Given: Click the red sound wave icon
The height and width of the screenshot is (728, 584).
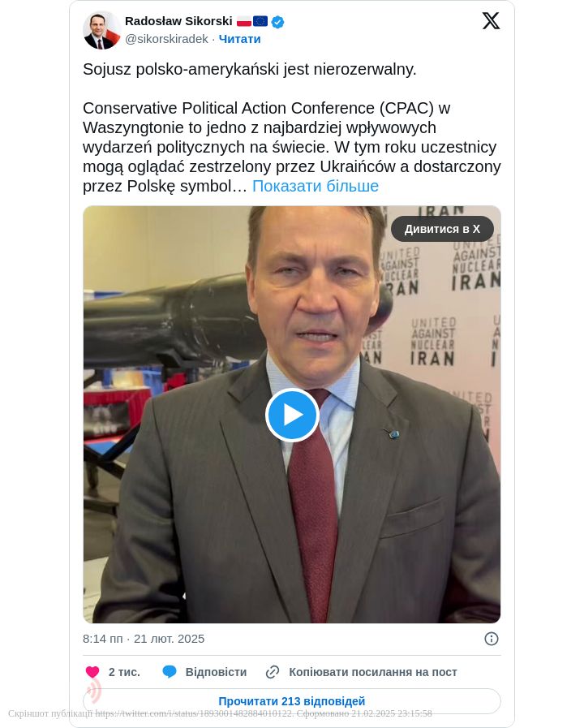Looking at the screenshot, I should coord(94,691).
